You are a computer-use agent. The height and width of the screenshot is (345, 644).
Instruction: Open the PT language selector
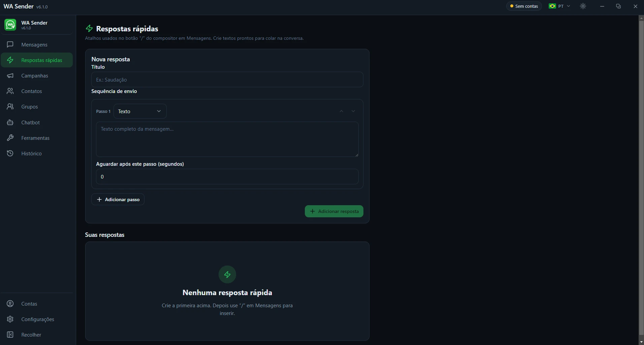click(x=559, y=6)
